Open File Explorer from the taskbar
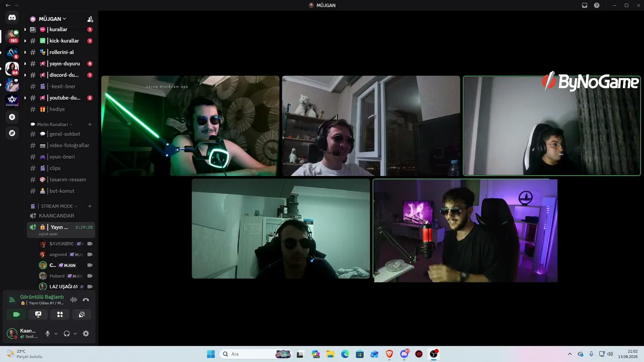The height and width of the screenshot is (362, 644). [x=331, y=354]
